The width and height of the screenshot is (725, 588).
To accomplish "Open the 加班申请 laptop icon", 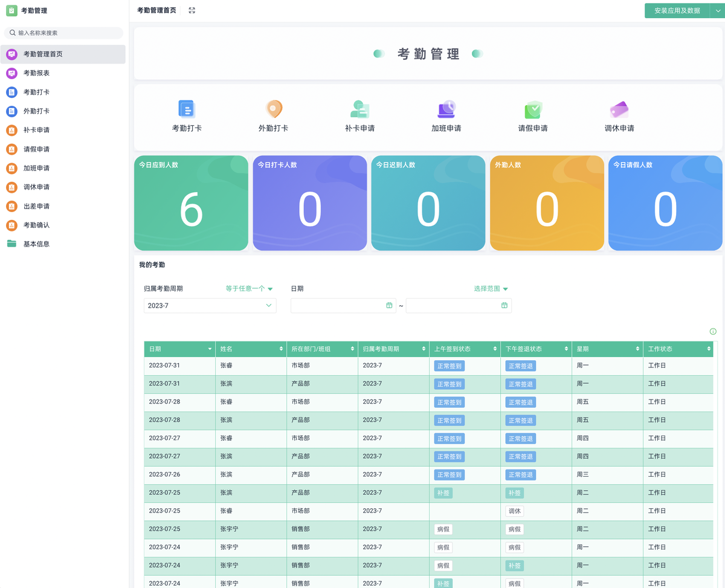I will (x=446, y=109).
